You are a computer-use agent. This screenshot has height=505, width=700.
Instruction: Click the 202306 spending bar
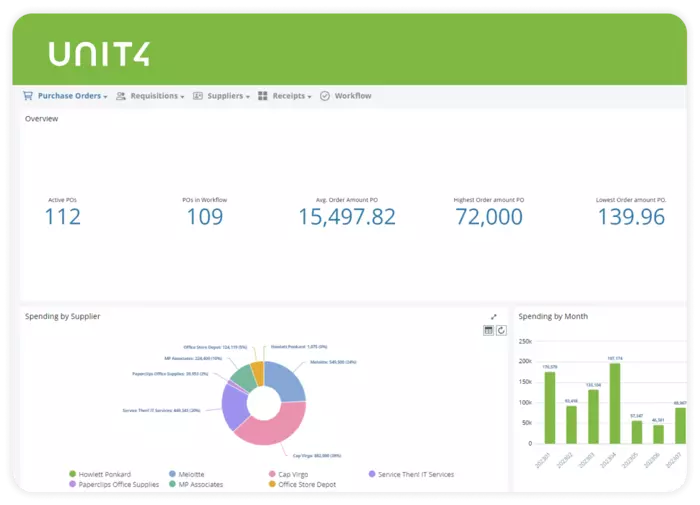(658, 434)
